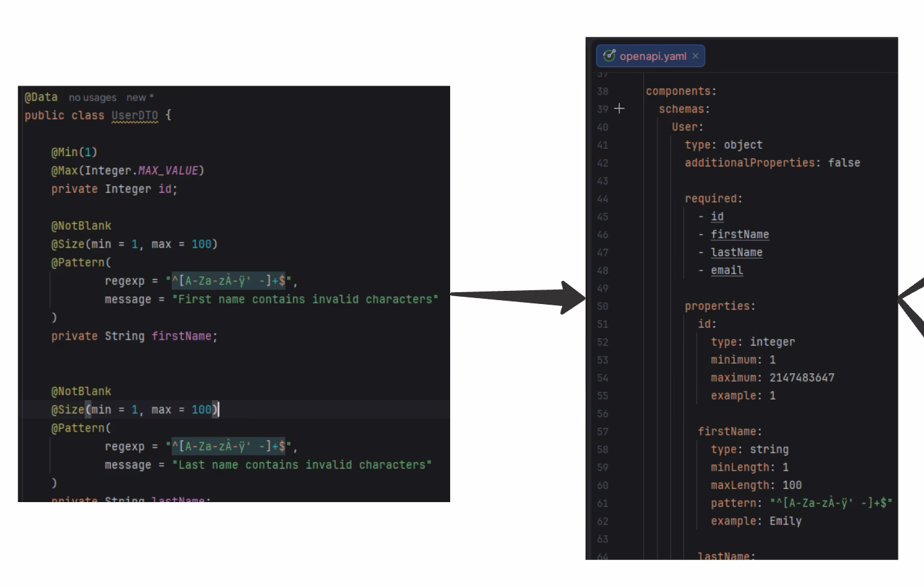Click the @Max(Integer.MAX_VALUE) annotation
Image resolution: width=924 pixels, height=587 pixels.
tap(128, 170)
